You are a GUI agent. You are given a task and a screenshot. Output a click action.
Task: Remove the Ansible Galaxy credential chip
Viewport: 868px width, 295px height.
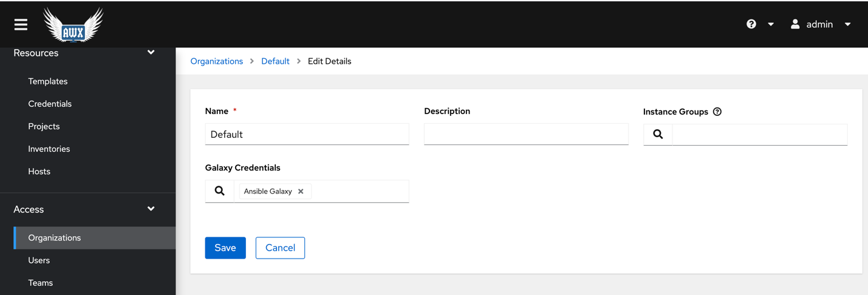pos(301,191)
